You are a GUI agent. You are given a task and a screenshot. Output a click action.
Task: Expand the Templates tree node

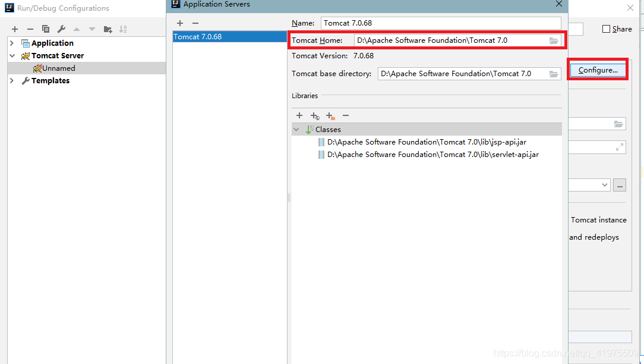coord(12,81)
